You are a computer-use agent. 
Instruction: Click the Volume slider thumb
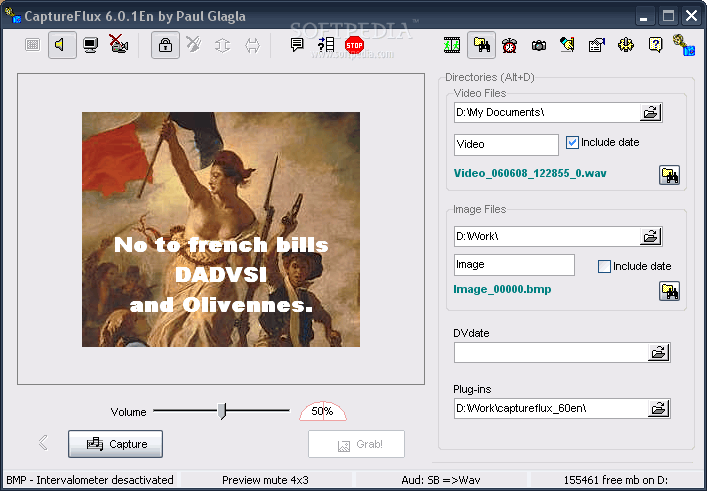click(222, 411)
